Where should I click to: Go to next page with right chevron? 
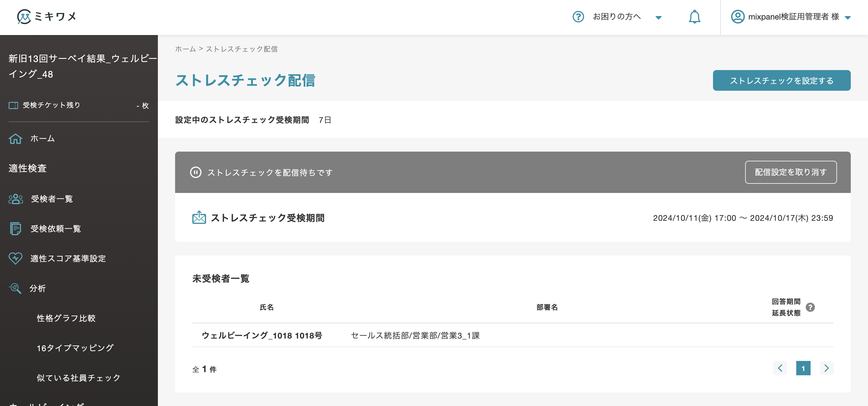[826, 368]
